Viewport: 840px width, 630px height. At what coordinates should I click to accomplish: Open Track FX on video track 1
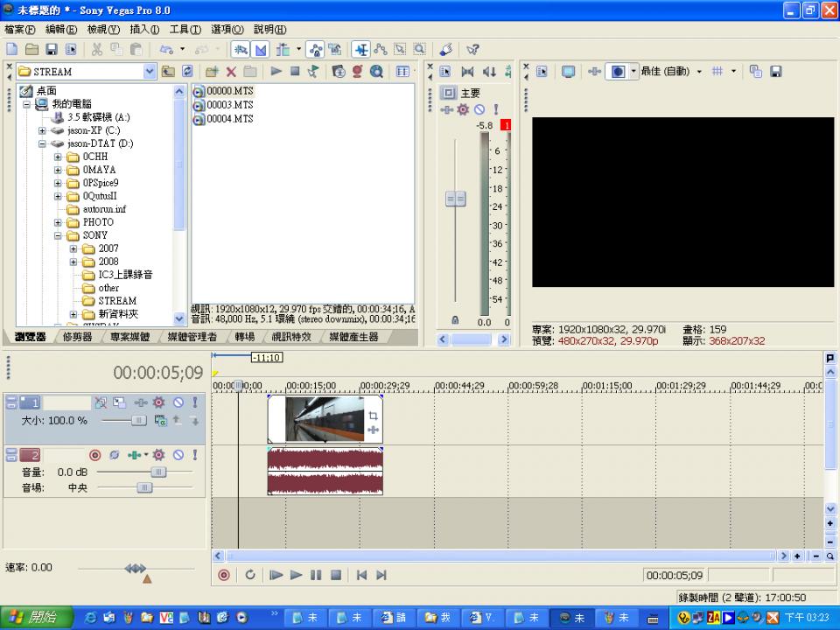[158, 403]
